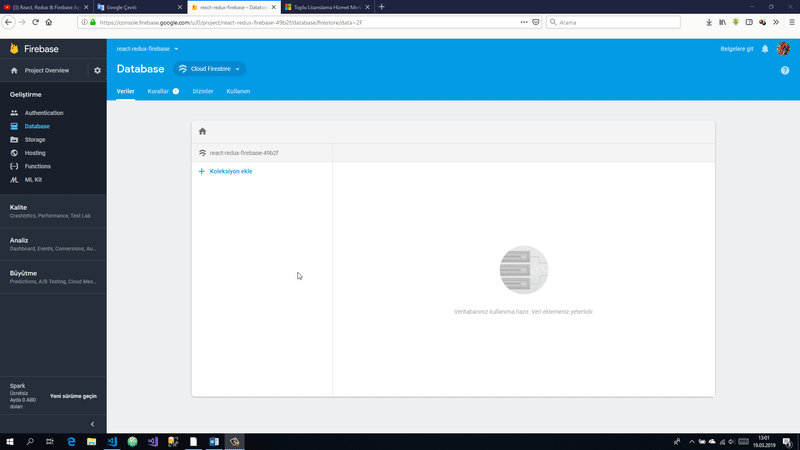Switch to Kullanım tab
This screenshot has height=450, width=800.
238,91
